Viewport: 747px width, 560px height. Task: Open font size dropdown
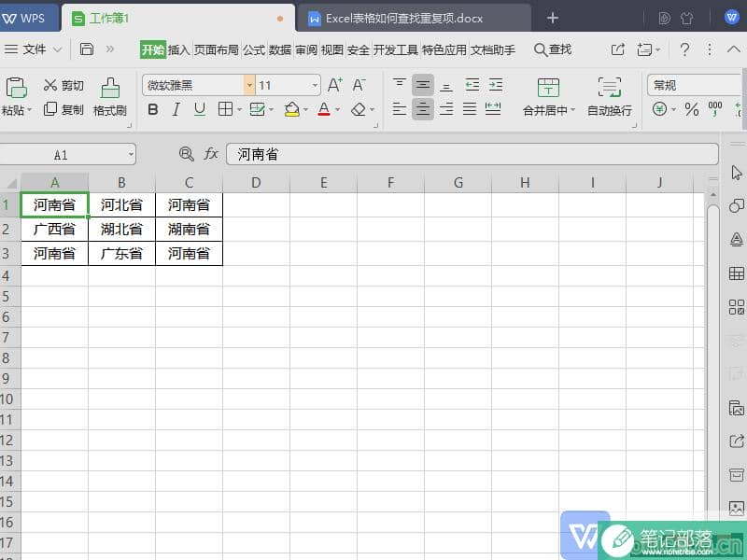click(x=315, y=86)
